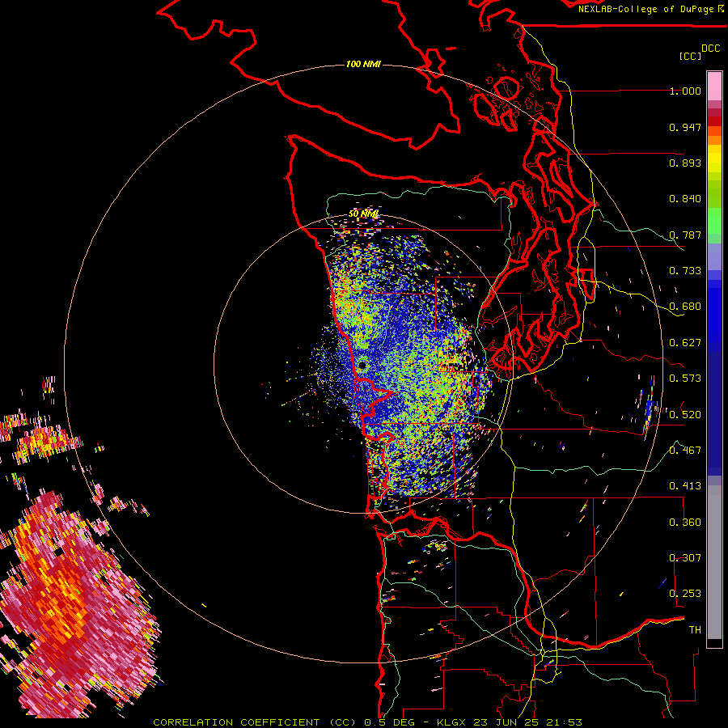Screen dimensions: 728x728
Task: Click the pink top segment of color bar
Action: click(714, 86)
